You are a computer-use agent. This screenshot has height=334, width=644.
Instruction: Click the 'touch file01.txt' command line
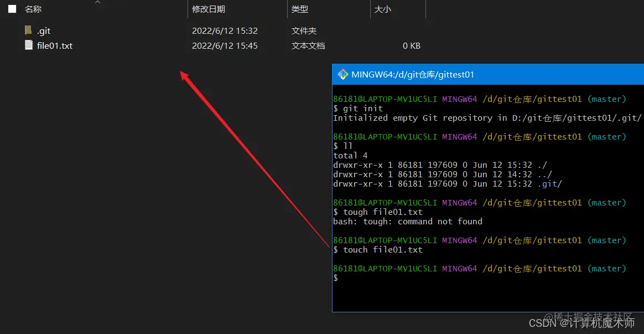tap(378, 250)
